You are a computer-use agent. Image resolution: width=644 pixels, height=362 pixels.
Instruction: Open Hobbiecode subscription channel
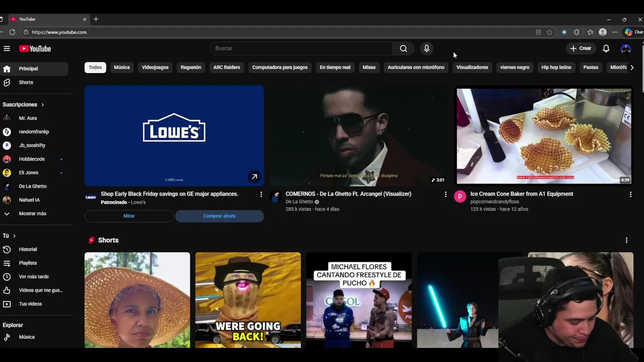click(x=34, y=159)
